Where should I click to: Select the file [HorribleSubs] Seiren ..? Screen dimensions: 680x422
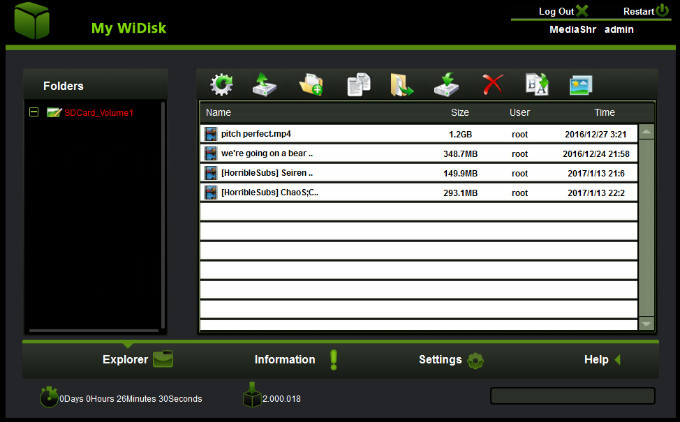pyautogui.click(x=267, y=173)
